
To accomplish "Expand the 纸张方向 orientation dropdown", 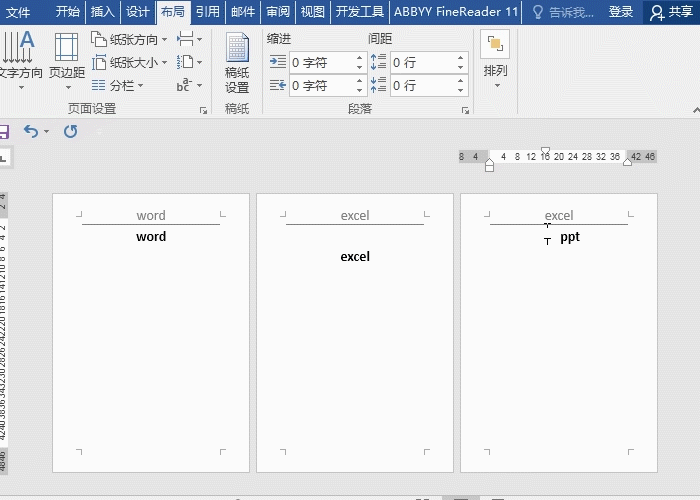I will (130, 40).
